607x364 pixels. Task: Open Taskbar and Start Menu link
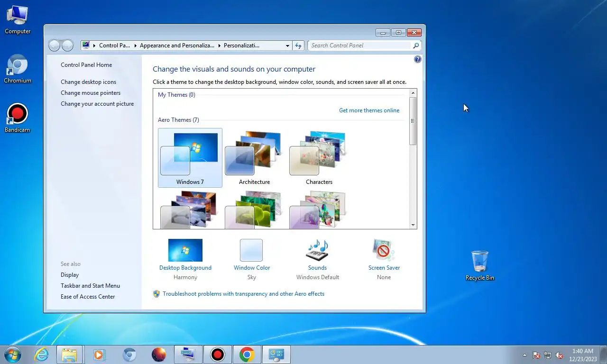(90, 286)
